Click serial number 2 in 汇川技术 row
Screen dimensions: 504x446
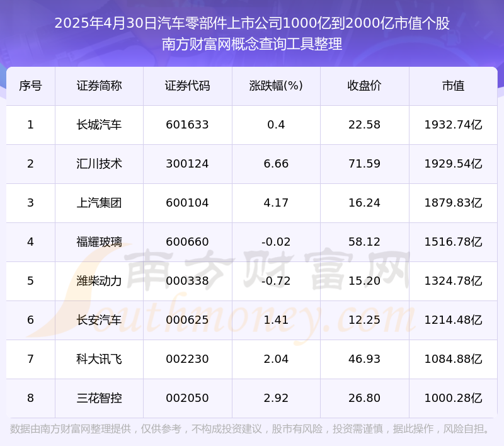pyautogui.click(x=30, y=164)
